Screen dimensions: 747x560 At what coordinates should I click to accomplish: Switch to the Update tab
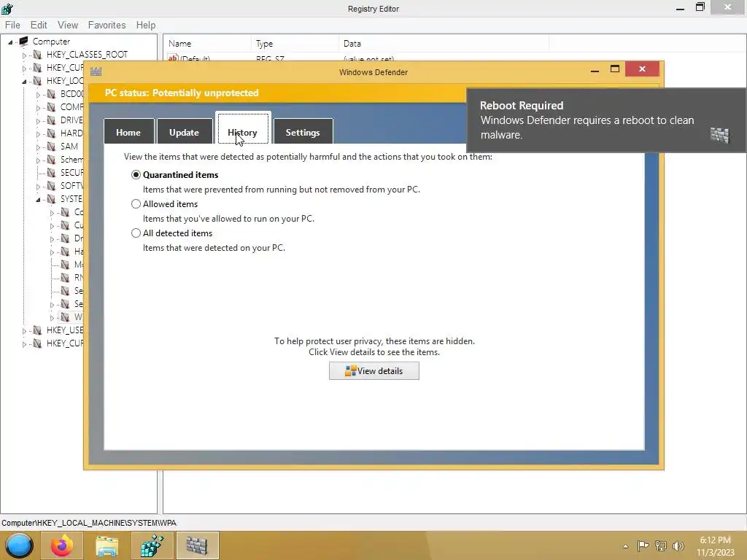click(x=185, y=132)
